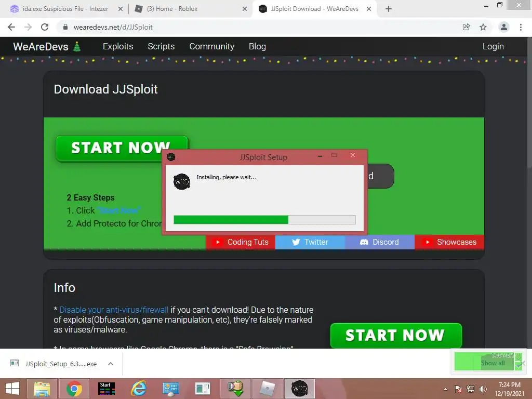The width and height of the screenshot is (532, 399).
Task: Click the browser forward arrow
Action: (x=28, y=27)
